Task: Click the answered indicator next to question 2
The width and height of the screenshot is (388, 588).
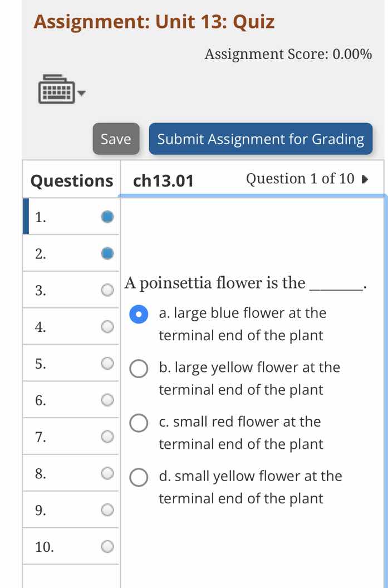Action: 107,253
